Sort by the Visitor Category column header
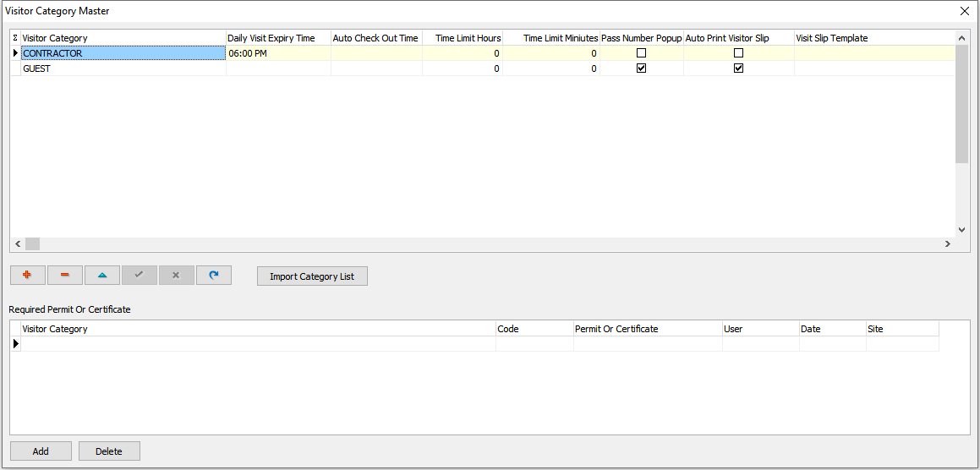980x470 pixels. (123, 38)
